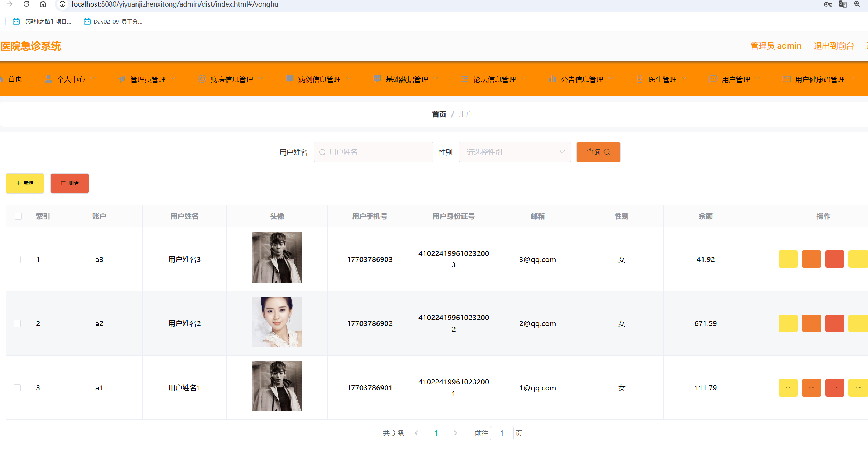Viewport: 868px width, 468px height.
Task: Click the browser home icon
Action: point(43,4)
